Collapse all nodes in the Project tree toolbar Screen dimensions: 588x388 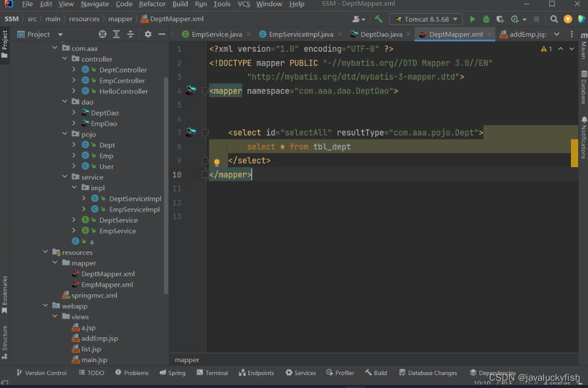[130, 34]
